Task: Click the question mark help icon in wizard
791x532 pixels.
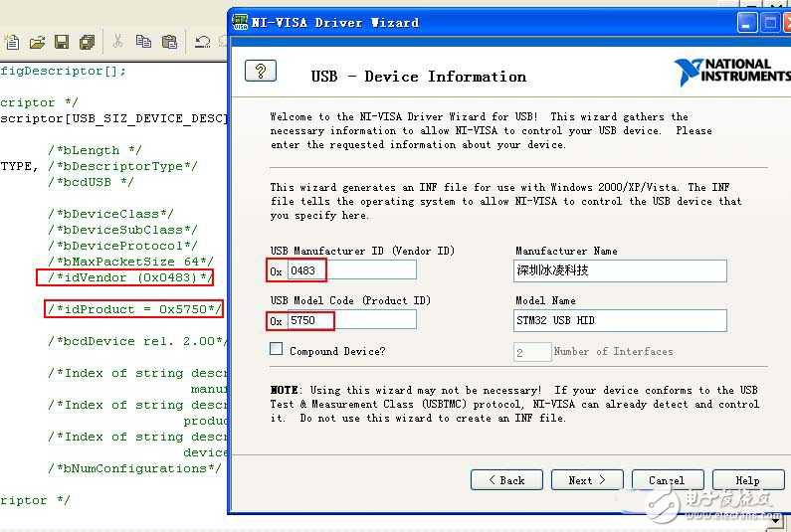Action: coord(261,71)
